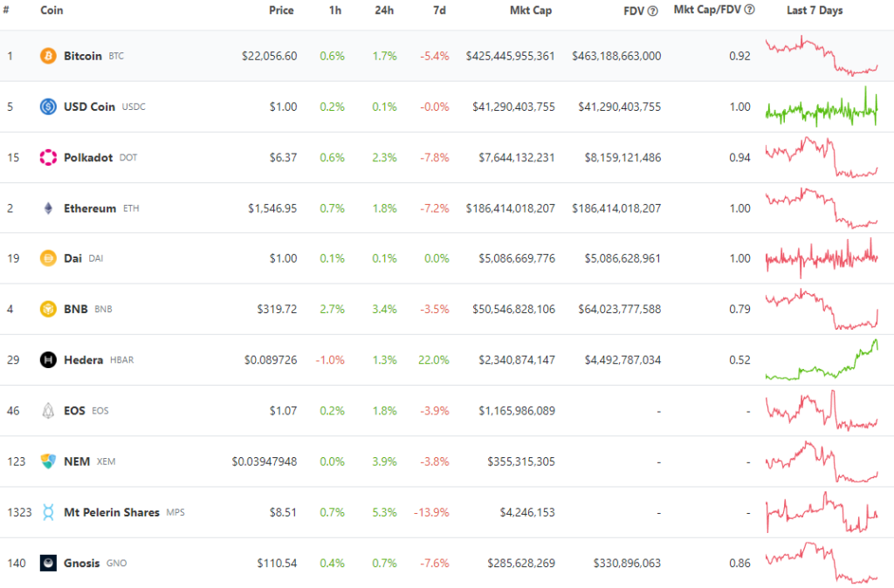Screen dimensions: 894x588
Task: Click the Ethereum diamond logo icon
Action: (x=49, y=208)
